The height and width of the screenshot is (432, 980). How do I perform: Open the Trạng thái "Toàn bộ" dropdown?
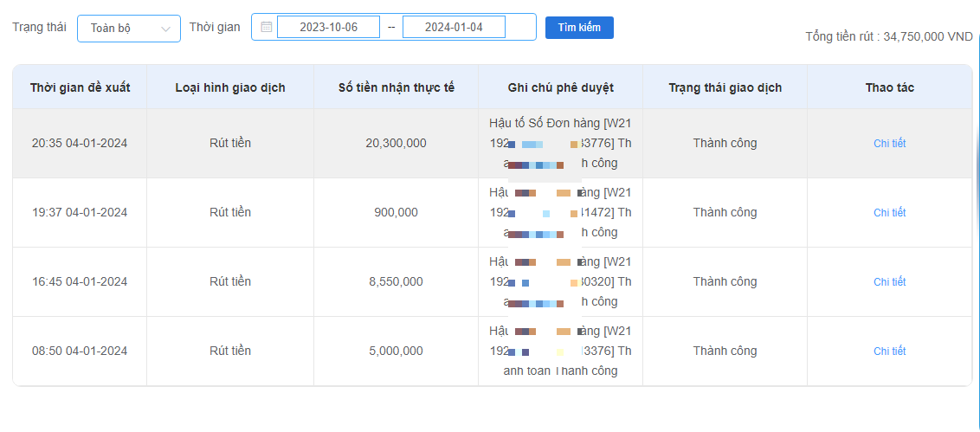point(129,29)
